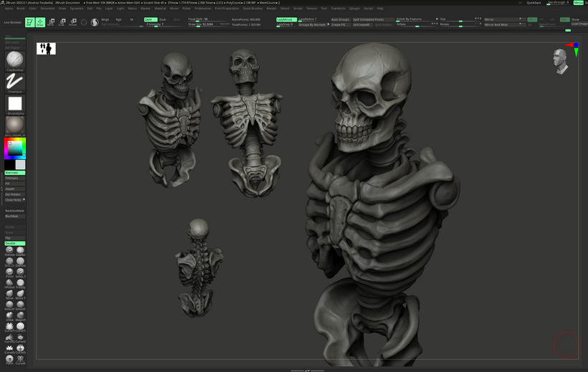Open the Preferences menu
588x372 pixels.
coord(202,8)
